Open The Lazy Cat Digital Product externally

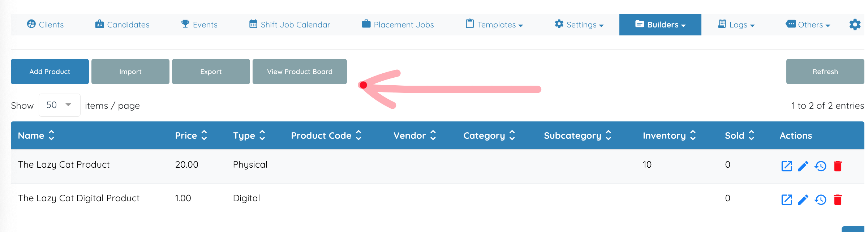coord(786,200)
